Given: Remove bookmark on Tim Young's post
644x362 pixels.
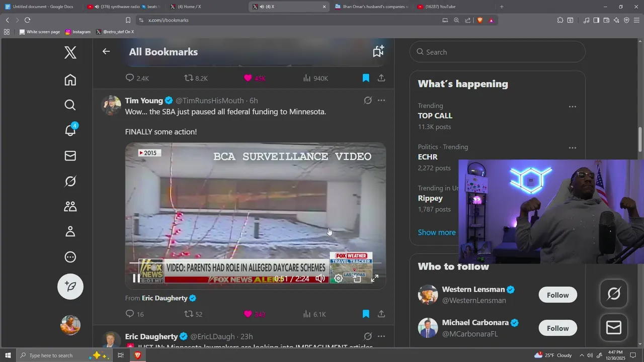Looking at the screenshot, I should (366, 314).
